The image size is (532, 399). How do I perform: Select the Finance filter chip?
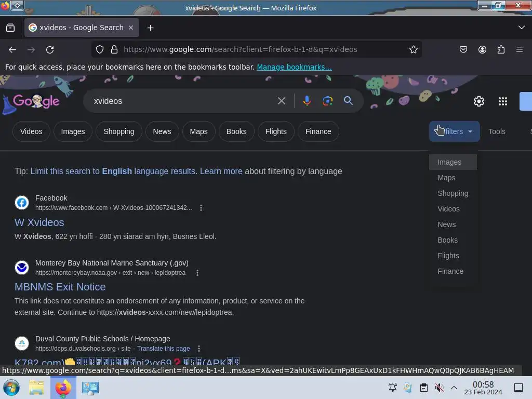[x=318, y=131]
